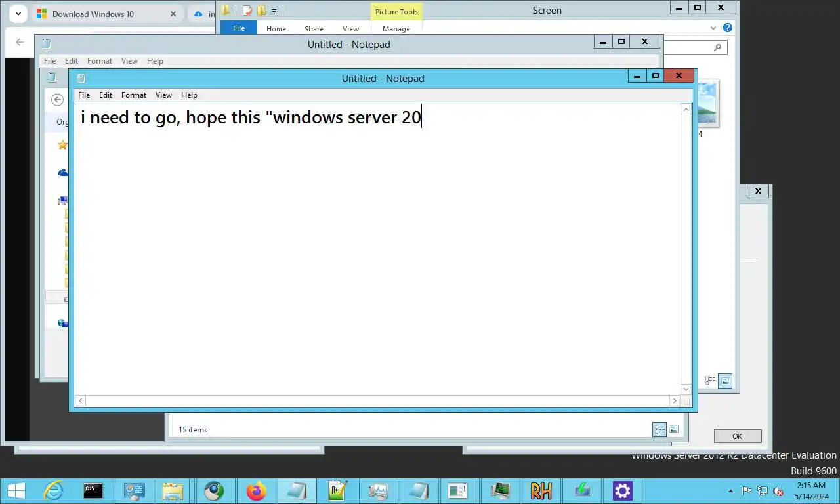840x504 pixels.
Task: Click the Notepad vertical scrollbar down arrow
Action: point(686,389)
